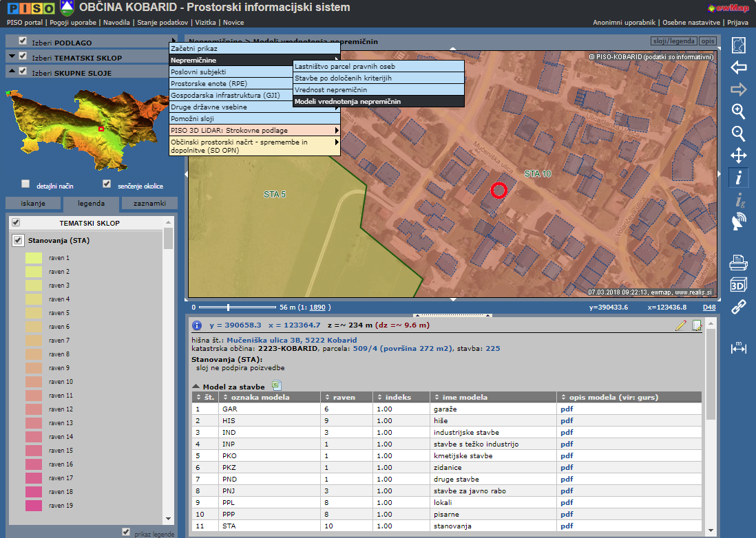Click the zoom in magnifier tool

(738, 111)
